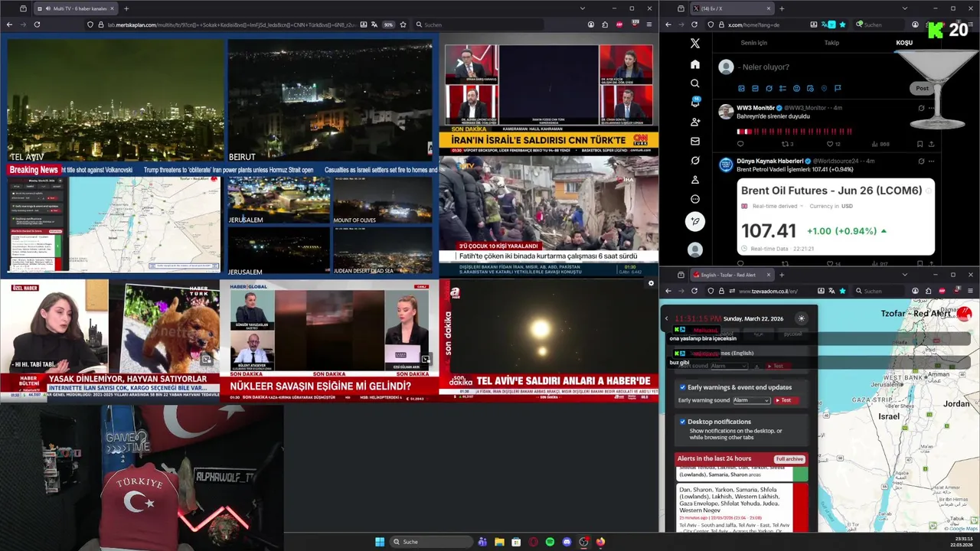Screen dimensions: 980x551
Task: Bookmark star in Tzofar browser address bar
Action: click(842, 291)
